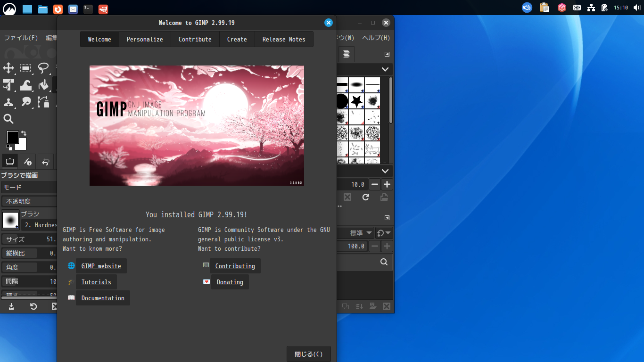Increase brush size with the plus stepper
The image size is (644, 362).
point(386,184)
